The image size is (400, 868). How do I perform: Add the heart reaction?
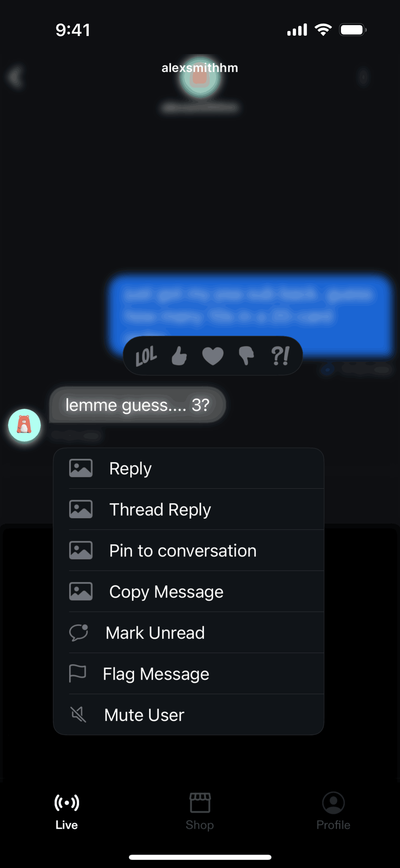[x=213, y=356]
